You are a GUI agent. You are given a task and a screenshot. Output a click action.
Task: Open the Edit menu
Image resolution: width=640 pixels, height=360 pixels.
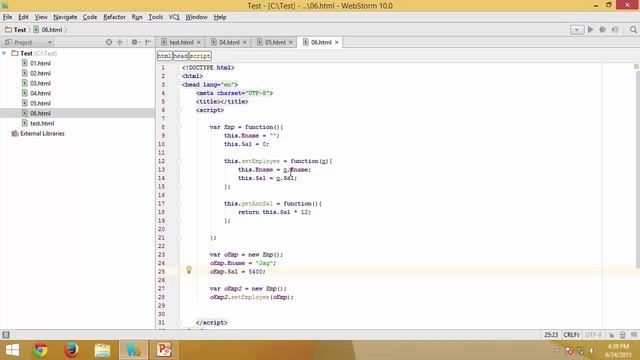pos(23,17)
